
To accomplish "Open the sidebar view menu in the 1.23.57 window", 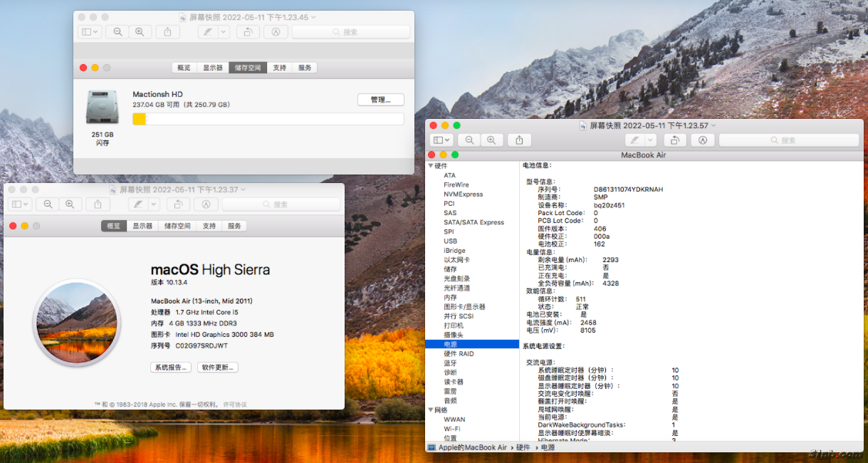I will click(x=442, y=140).
